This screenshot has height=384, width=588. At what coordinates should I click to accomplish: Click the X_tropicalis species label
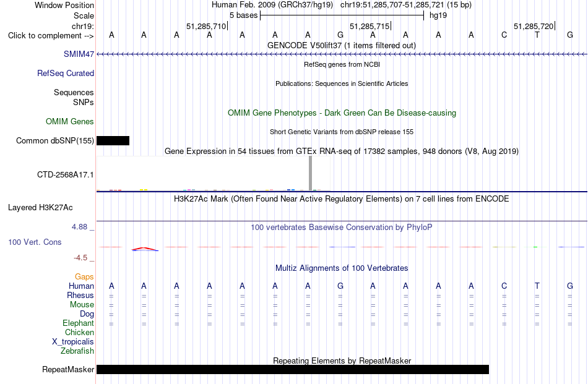tap(73, 342)
